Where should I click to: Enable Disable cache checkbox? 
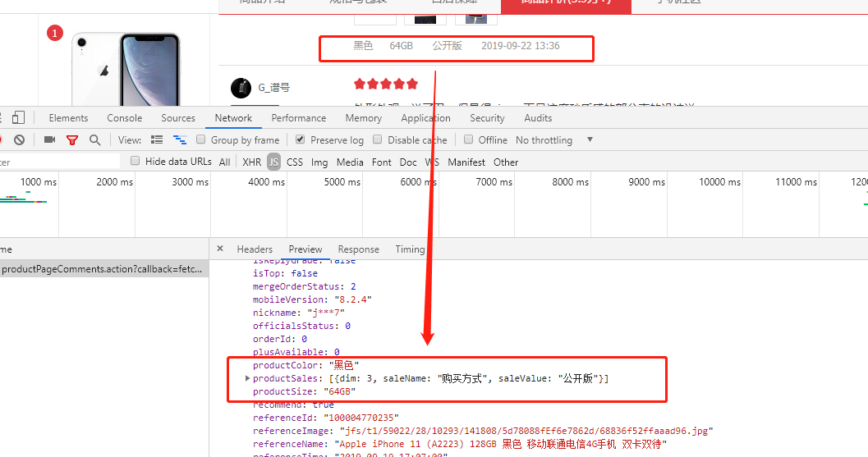click(x=378, y=139)
